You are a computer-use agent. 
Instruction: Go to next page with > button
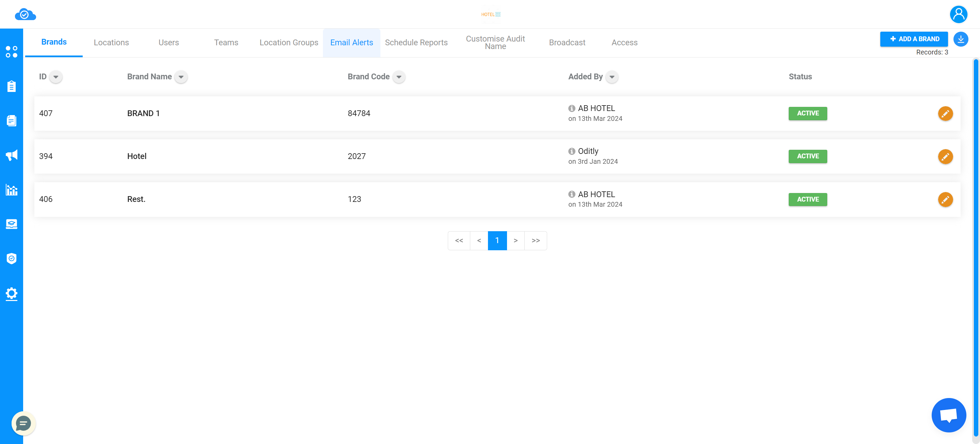[x=516, y=240]
